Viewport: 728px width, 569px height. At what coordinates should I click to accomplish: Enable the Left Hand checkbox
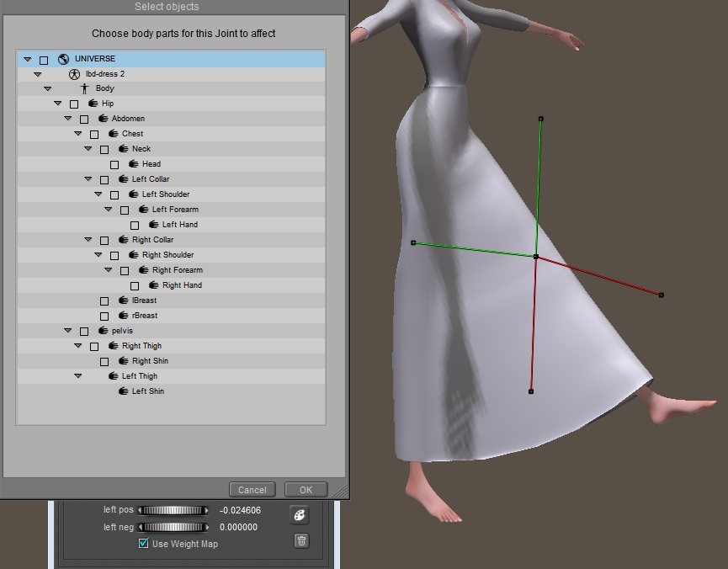point(135,225)
